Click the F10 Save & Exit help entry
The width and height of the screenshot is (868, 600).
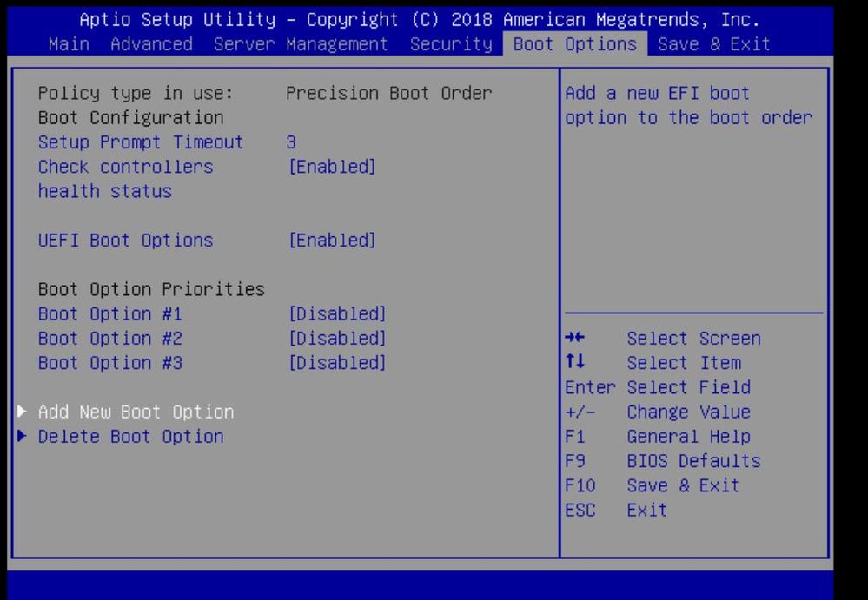(x=653, y=485)
